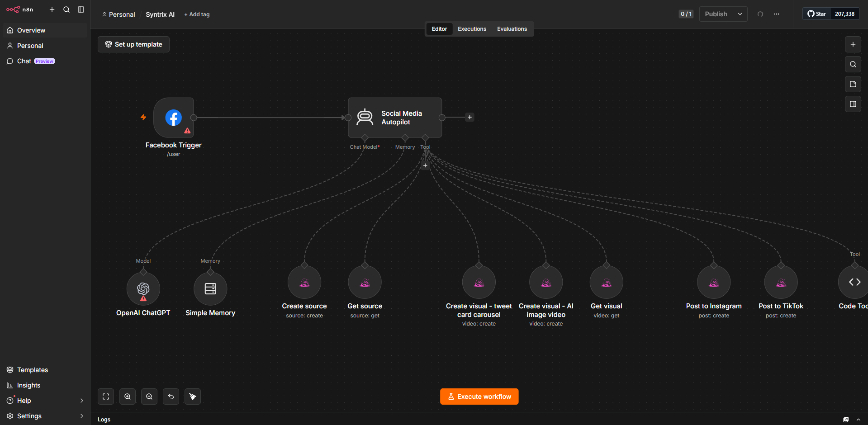Open the tweet card carousel node
Screen dimensions: 868x425
coord(479,282)
